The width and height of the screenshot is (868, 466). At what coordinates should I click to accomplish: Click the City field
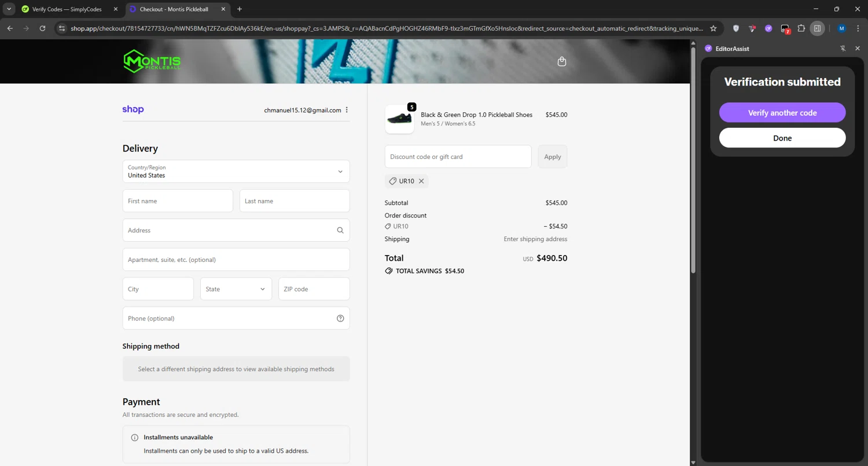coord(158,289)
